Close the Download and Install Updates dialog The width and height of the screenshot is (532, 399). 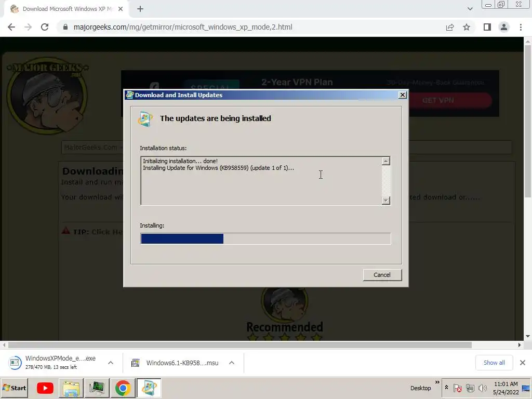coord(403,95)
